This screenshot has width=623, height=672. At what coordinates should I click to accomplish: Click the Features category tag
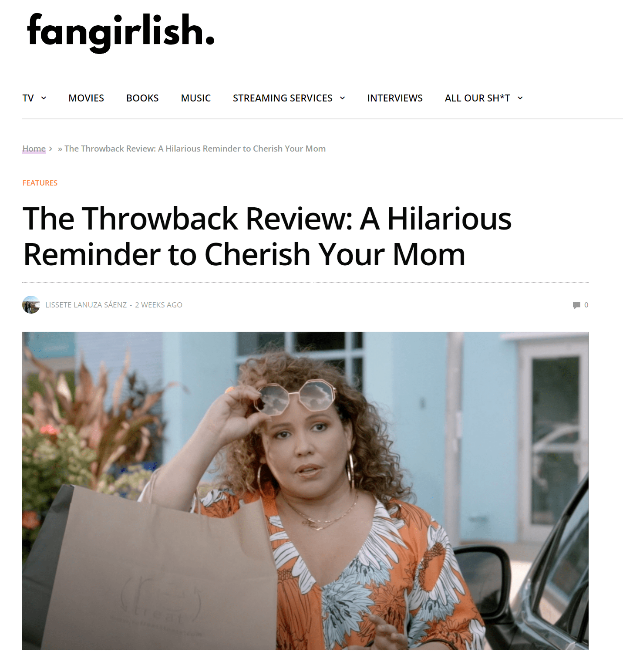point(40,183)
